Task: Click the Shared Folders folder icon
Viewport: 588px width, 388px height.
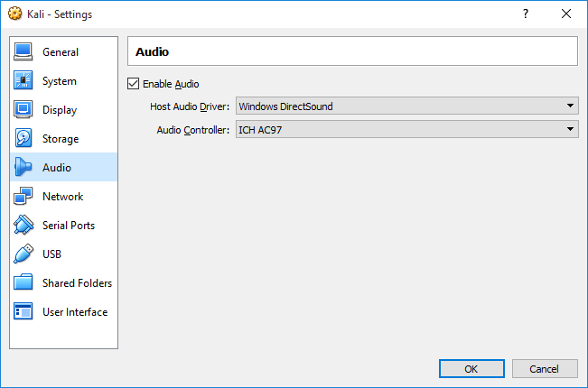Action: pos(23,282)
